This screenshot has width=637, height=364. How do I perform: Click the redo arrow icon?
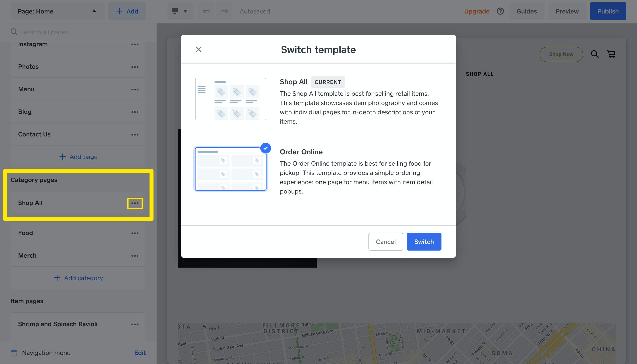pyautogui.click(x=224, y=11)
